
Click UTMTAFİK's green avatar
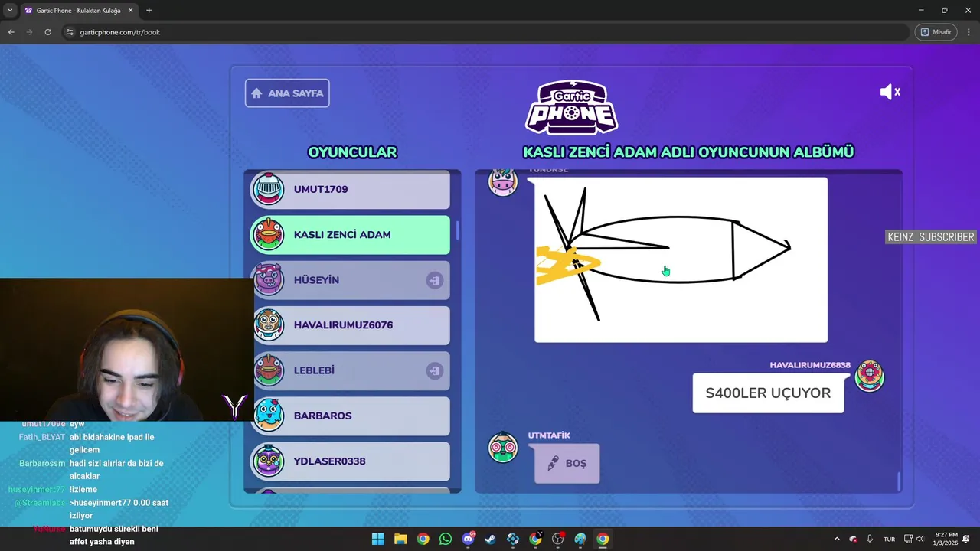[x=503, y=447]
